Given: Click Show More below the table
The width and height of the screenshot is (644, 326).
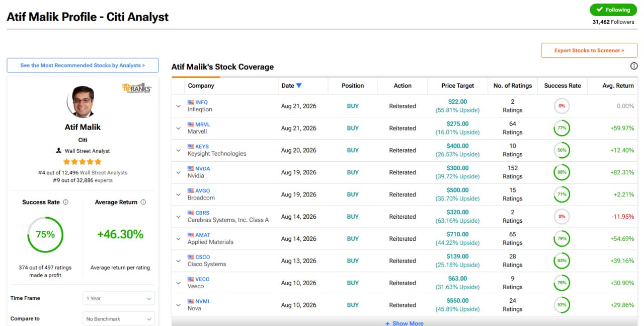Looking at the screenshot, I should tap(405, 323).
